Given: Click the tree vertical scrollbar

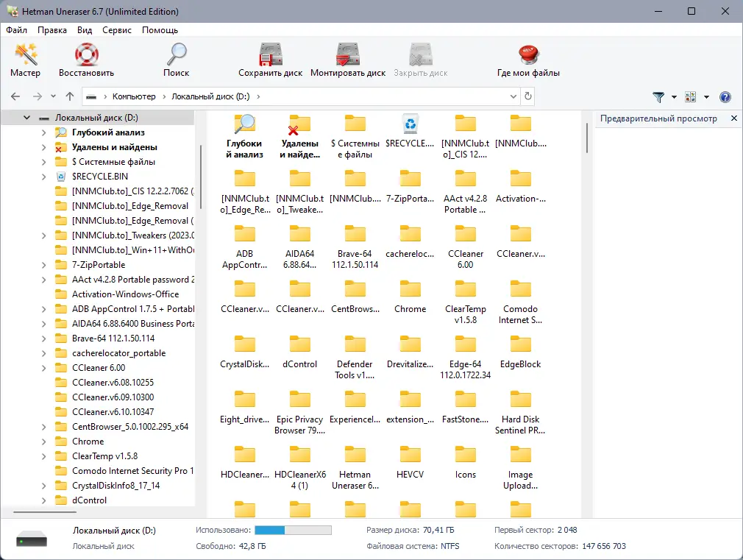Looking at the screenshot, I should point(201,177).
